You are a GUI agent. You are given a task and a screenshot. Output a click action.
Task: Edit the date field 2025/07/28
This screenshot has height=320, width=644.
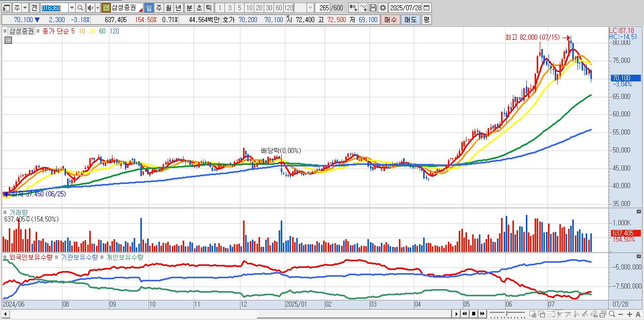click(x=406, y=8)
